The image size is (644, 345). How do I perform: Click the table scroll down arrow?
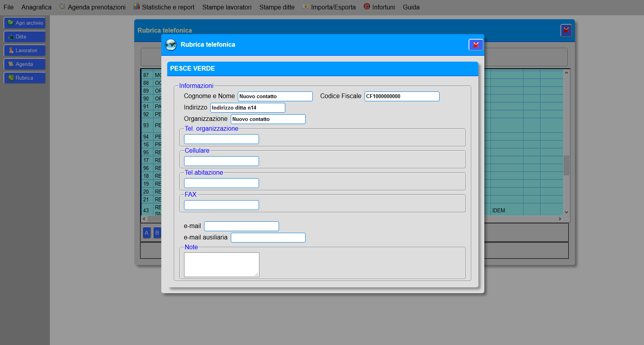click(x=566, y=212)
